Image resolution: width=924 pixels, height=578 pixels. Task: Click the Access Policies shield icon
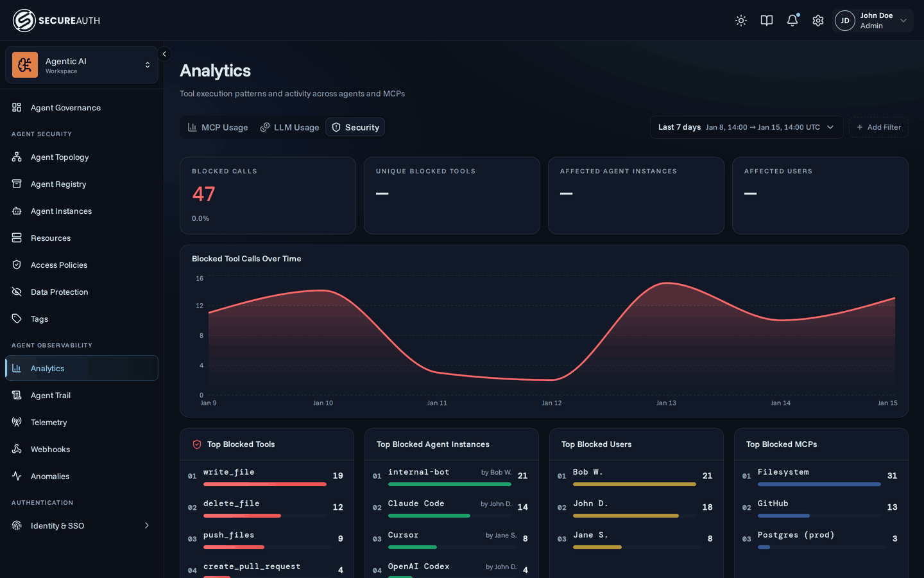(x=17, y=265)
